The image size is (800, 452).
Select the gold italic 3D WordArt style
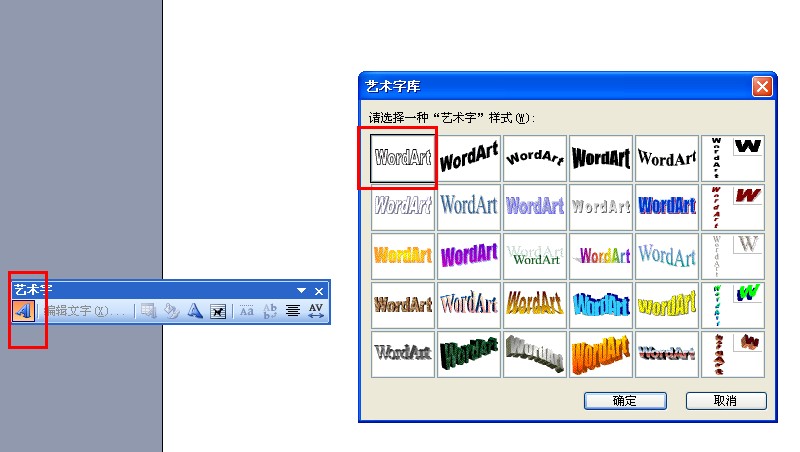[535, 305]
